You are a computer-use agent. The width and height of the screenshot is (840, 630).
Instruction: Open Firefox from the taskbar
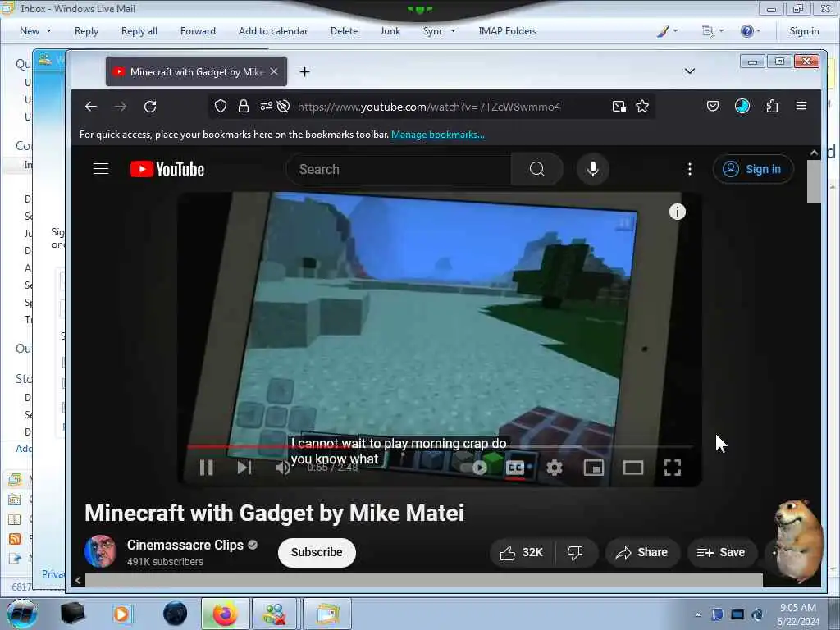pos(225,614)
